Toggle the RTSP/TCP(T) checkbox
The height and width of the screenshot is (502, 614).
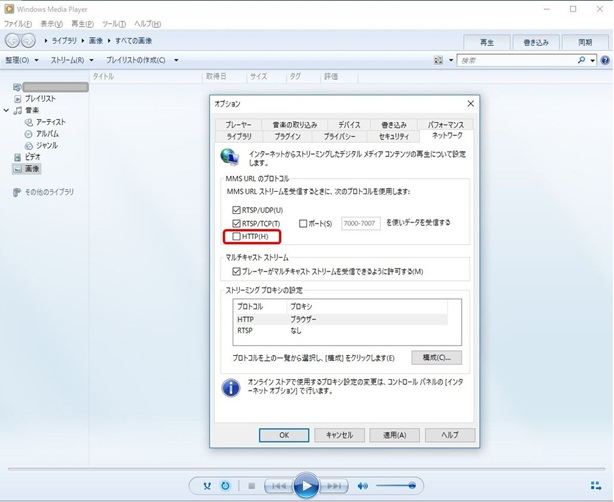tap(236, 224)
